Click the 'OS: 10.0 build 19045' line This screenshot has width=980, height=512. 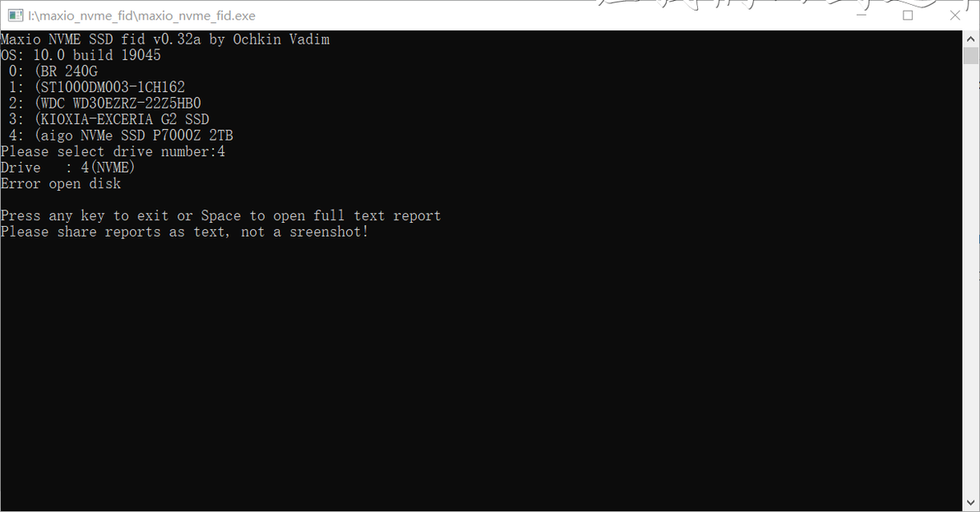(x=81, y=55)
